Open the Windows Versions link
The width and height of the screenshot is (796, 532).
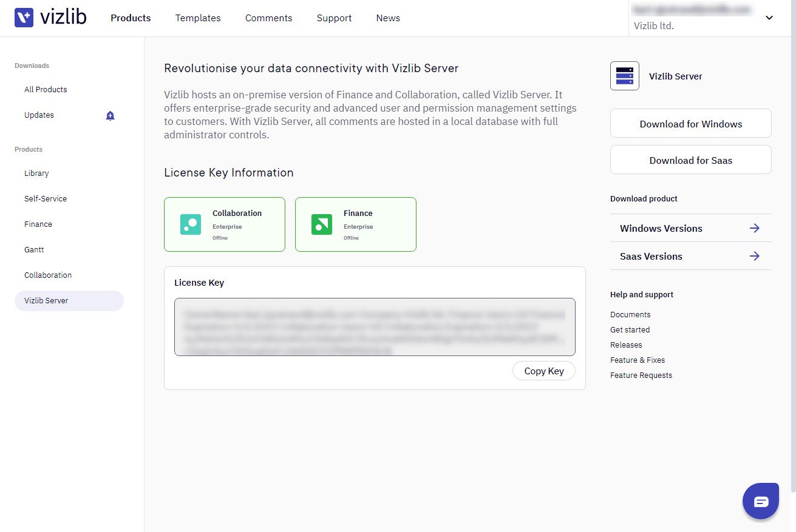coord(691,228)
